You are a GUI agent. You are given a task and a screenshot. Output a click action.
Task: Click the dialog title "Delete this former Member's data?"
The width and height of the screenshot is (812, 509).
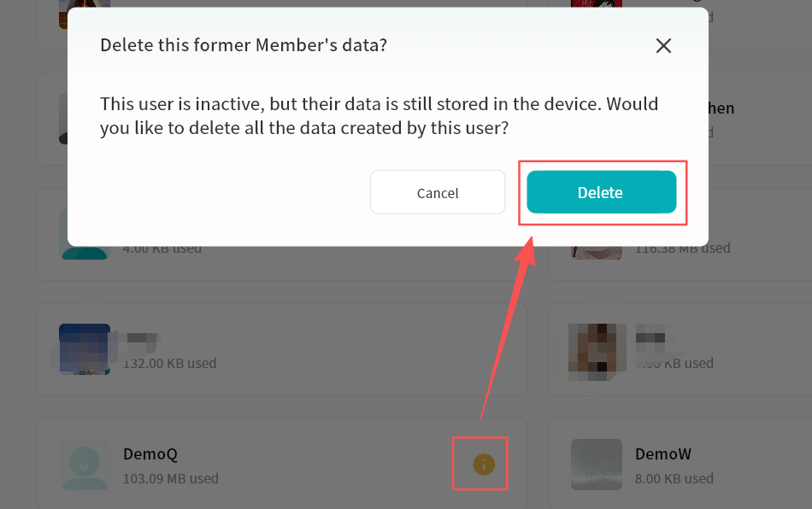244,45
